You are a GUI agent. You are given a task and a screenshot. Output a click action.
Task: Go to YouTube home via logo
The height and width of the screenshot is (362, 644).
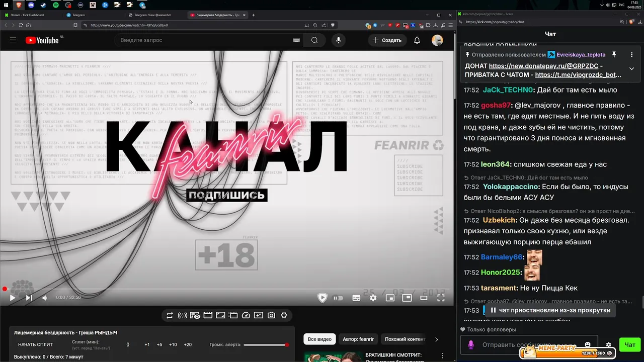click(x=42, y=40)
